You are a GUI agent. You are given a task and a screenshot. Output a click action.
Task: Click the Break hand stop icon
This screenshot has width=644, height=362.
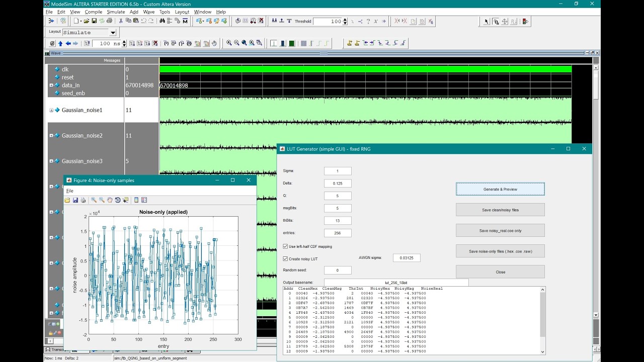tap(214, 43)
